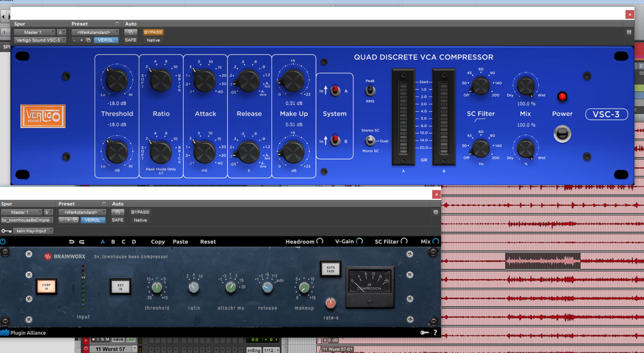This screenshot has width=644, height=353.
Task: Flip the VSC-3 Power rocker switch
Action: tap(562, 134)
